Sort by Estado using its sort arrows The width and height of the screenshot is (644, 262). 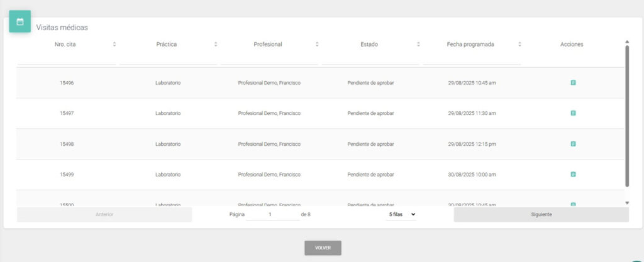point(418,45)
